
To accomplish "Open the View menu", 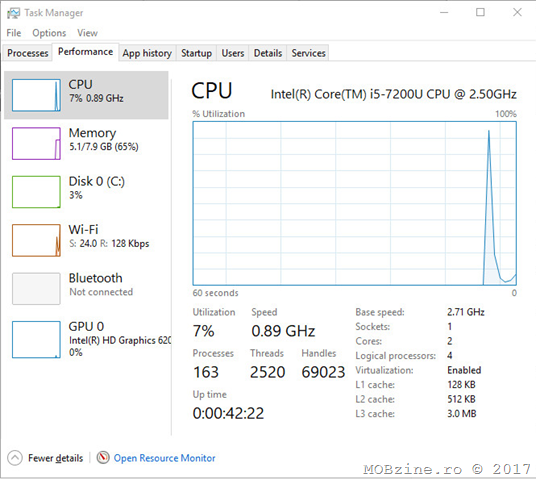I will 87,33.
